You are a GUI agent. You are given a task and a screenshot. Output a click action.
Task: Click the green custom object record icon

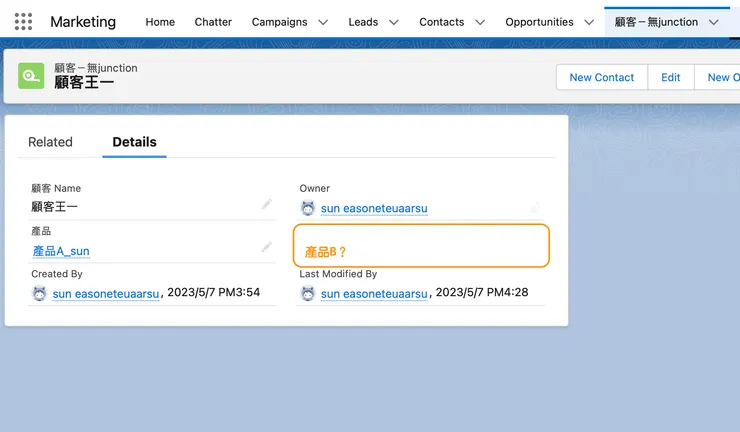[x=31, y=76]
